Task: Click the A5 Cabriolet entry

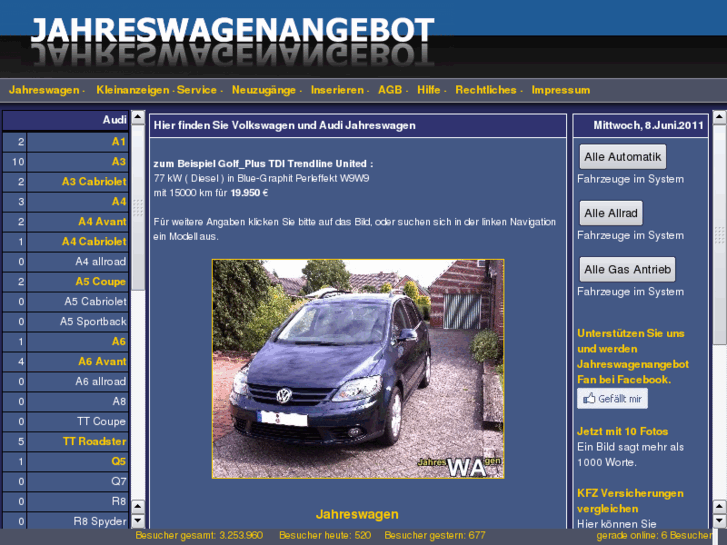Action: pyautogui.click(x=96, y=301)
